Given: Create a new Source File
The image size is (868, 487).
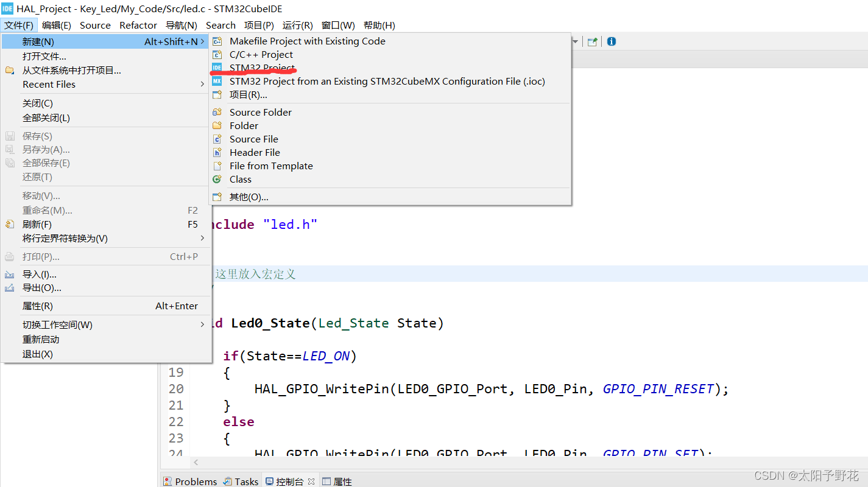Looking at the screenshot, I should [390, 139].
